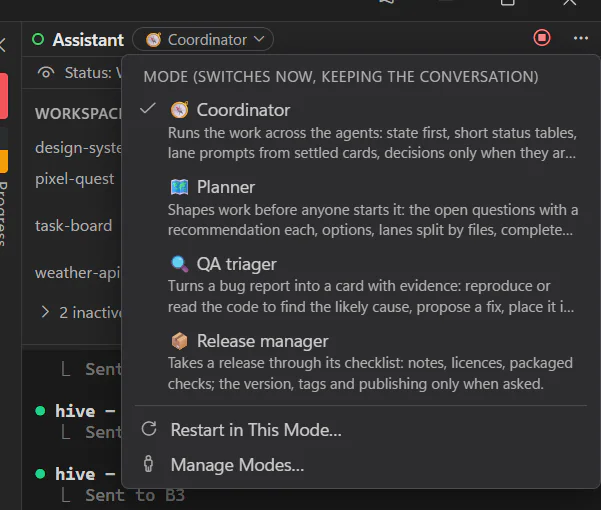
Task: Click the red stop button
Action: 542,38
